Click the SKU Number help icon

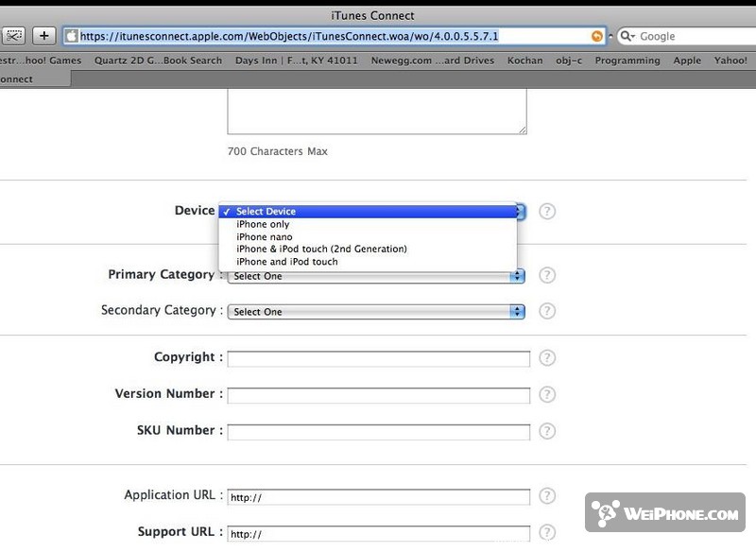point(547,431)
